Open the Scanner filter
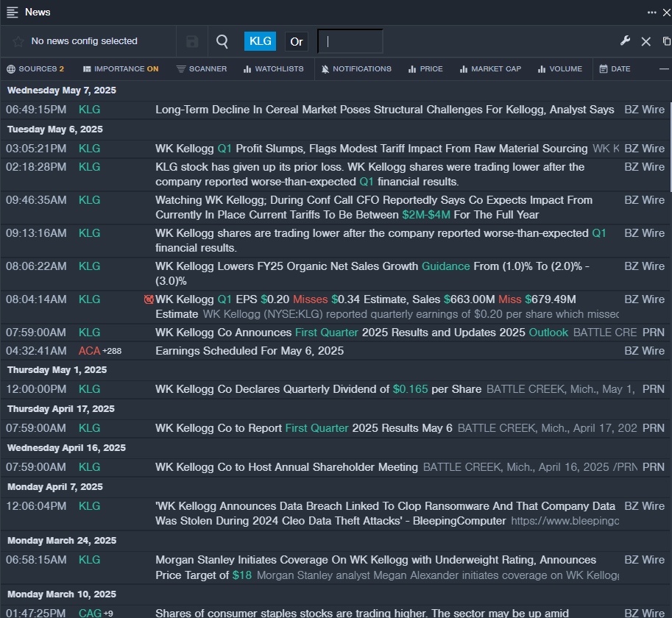Image resolution: width=672 pixels, height=618 pixels. (x=202, y=69)
